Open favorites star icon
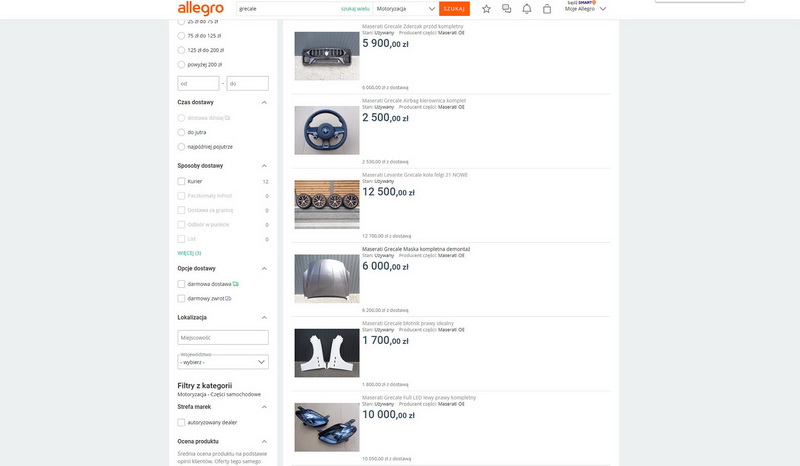 coord(486,9)
